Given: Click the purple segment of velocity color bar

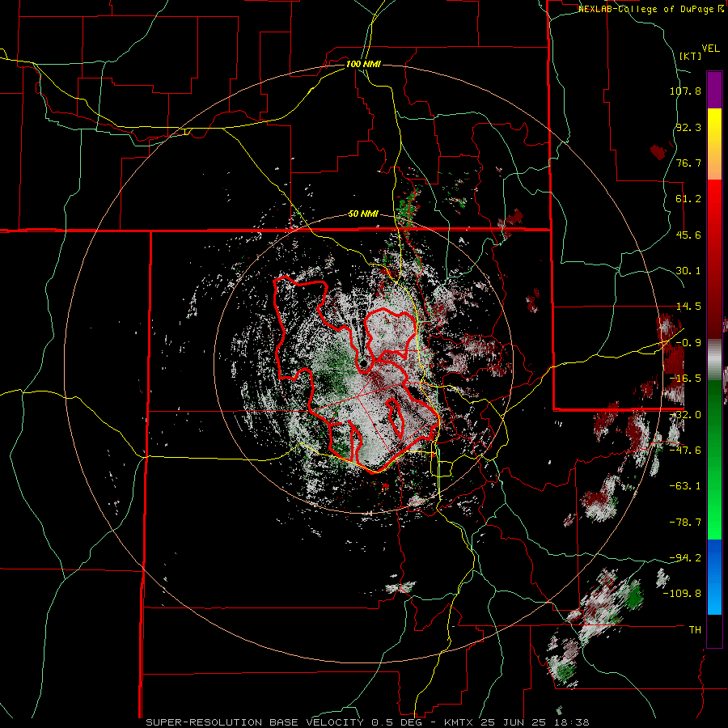Looking at the screenshot, I should coord(714,90).
